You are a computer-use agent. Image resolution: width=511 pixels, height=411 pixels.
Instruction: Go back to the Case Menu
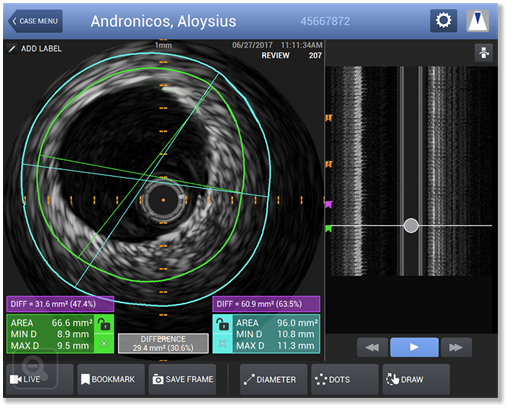35,21
